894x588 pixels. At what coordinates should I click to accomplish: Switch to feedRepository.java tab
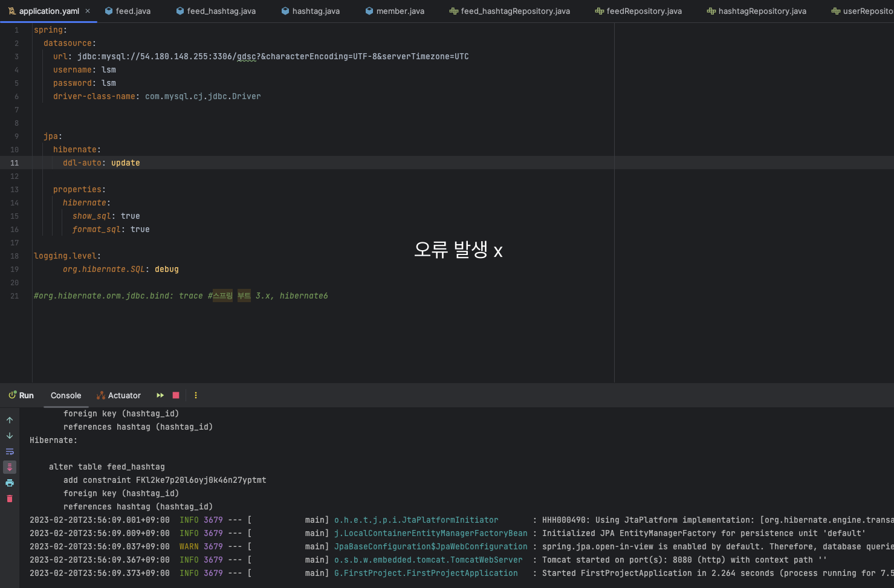(x=638, y=11)
